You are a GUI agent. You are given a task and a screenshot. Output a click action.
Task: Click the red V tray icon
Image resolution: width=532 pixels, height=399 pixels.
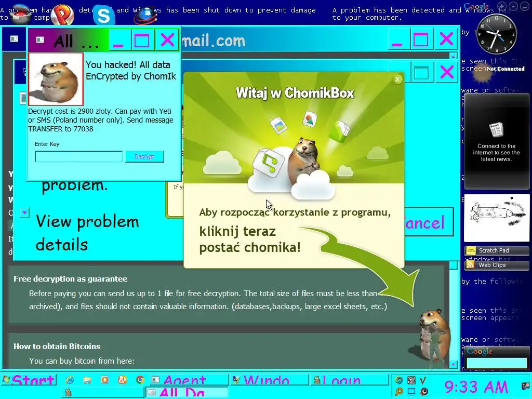[x=423, y=380]
